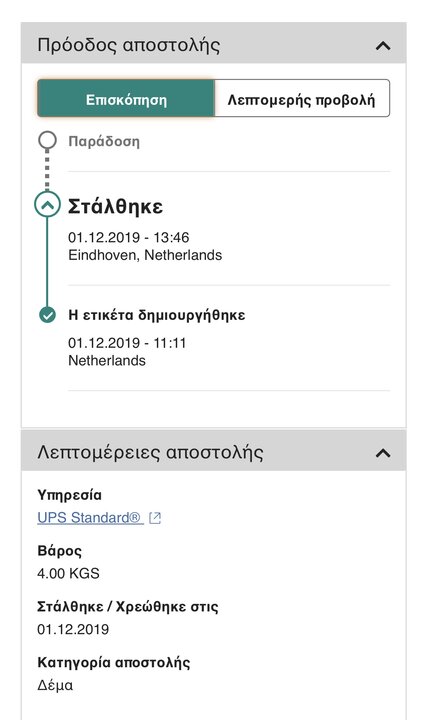Viewport: 427px width, 720px height.
Task: Click the Πρόοδος αποστολής header title
Action: (x=129, y=45)
